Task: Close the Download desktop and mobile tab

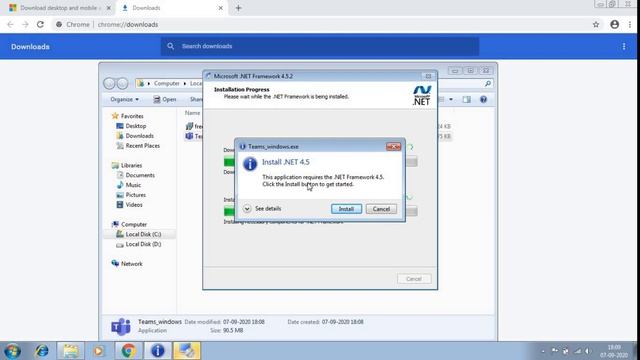Action: (109, 8)
